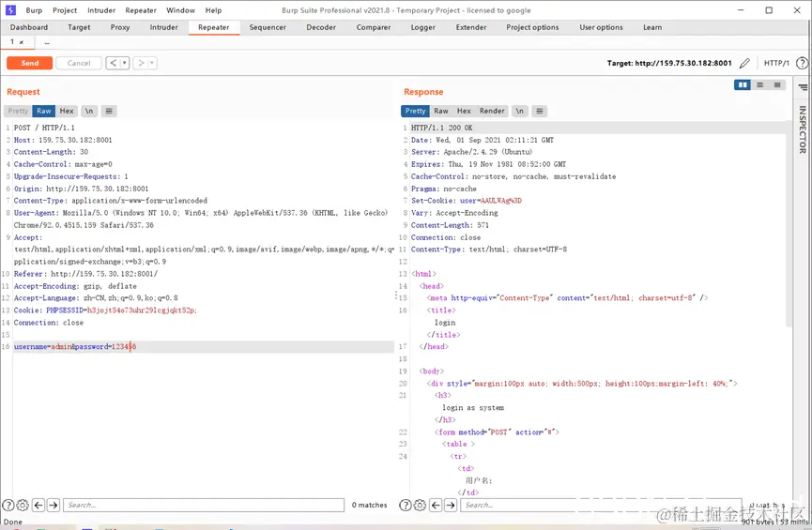Image resolution: width=812 pixels, height=530 pixels.
Task: Open the request search settings gear
Action: coord(23,506)
